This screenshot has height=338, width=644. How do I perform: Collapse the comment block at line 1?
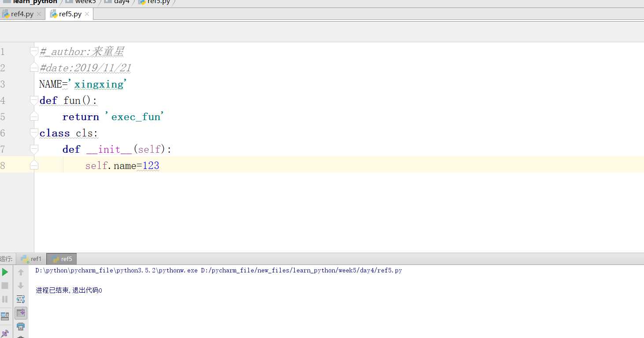pyautogui.click(x=34, y=51)
